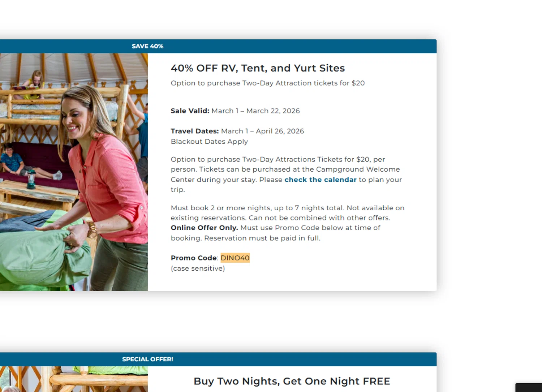Click the "SAVE 40%" banner label
The image size is (542, 392).
pos(147,46)
